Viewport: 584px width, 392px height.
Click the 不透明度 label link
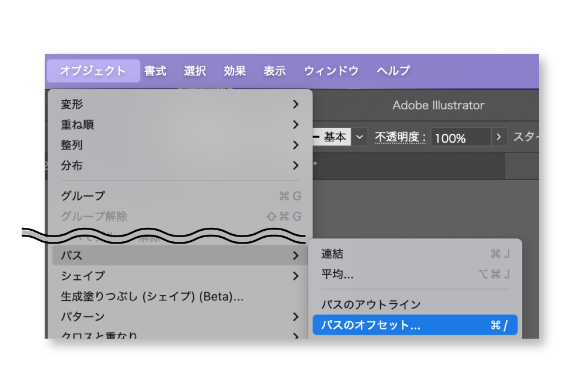(x=401, y=137)
